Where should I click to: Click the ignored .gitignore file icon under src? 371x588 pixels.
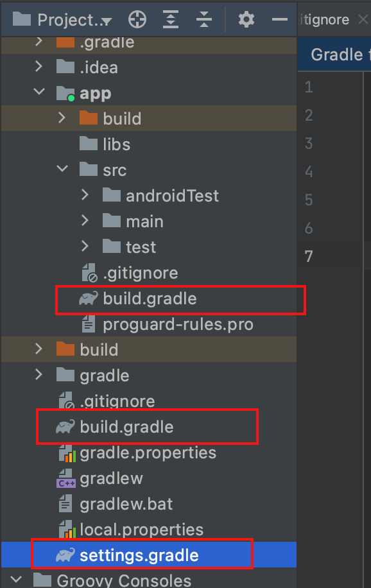point(88,272)
